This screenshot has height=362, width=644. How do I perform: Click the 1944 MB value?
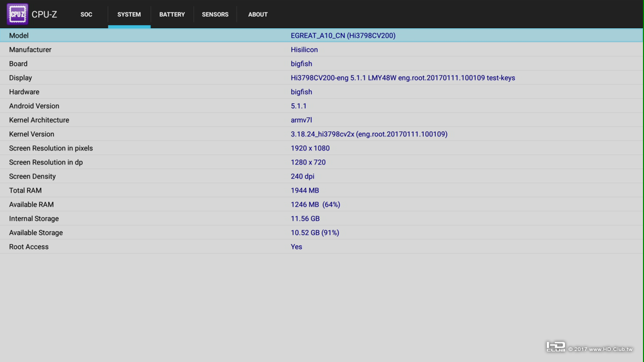(305, 191)
